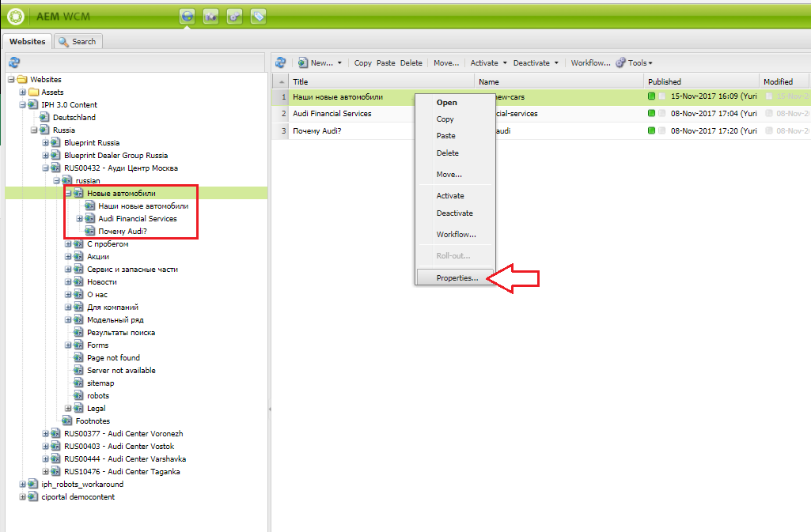The image size is (811, 532).
Task: Click the New page icon
Action: (302, 63)
